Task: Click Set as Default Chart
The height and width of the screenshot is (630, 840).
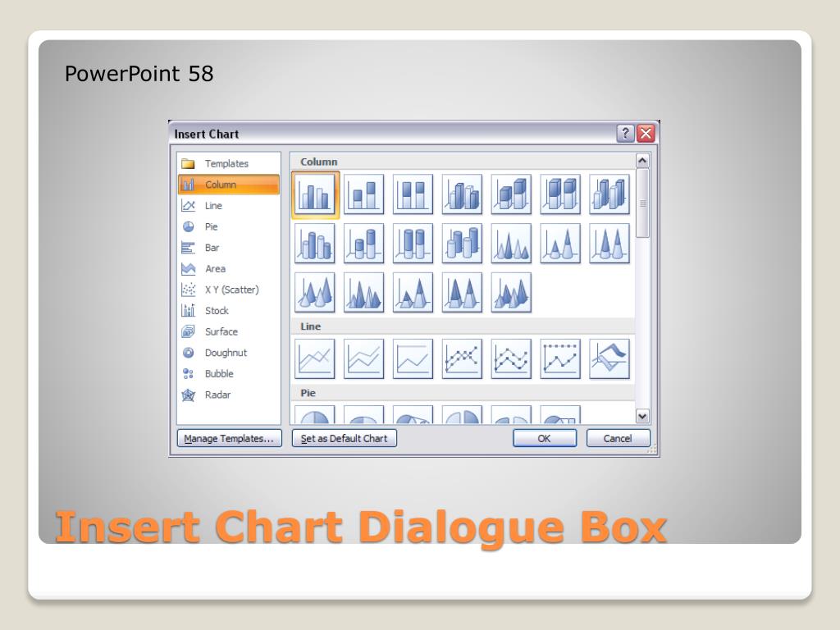Action: tap(345, 438)
